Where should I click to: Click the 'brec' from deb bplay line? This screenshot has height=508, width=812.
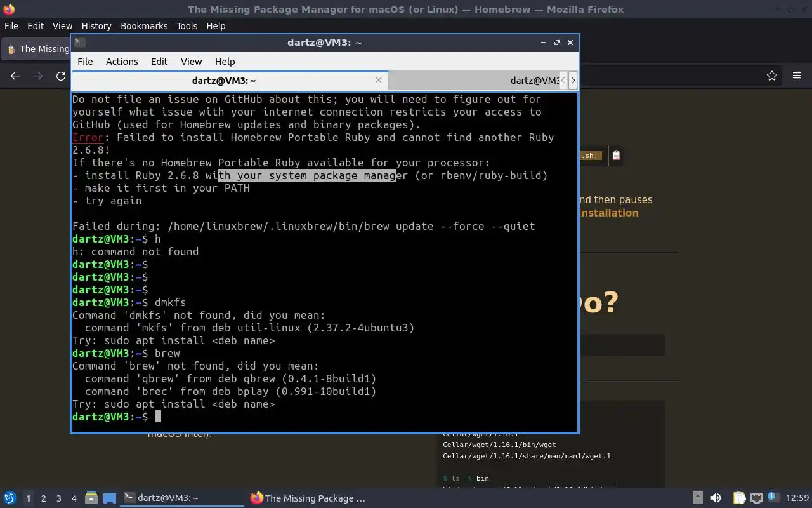coord(230,391)
